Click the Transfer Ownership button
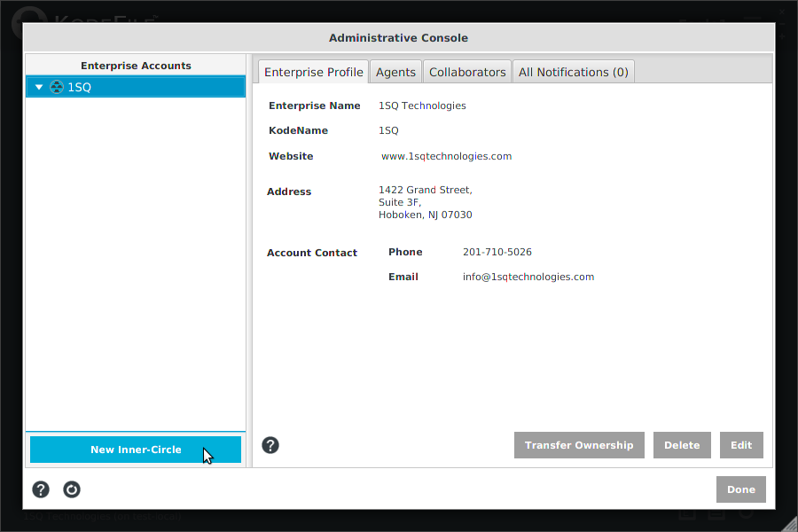Image resolution: width=798 pixels, height=532 pixels. tap(579, 445)
